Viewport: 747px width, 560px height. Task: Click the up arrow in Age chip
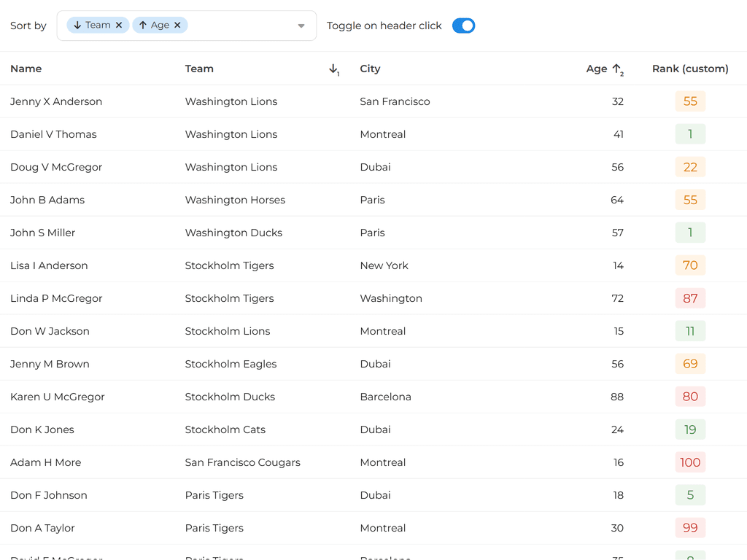pos(143,26)
